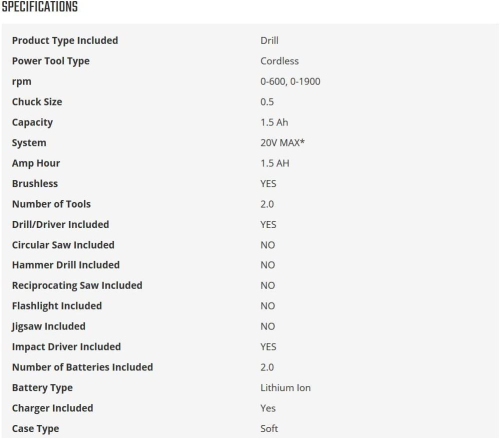
Task: Click the Flashlight Included label
Action: [x=57, y=306]
